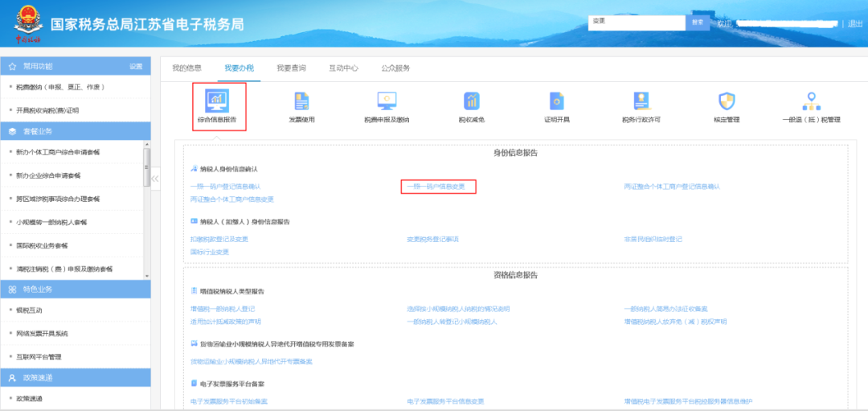This screenshot has height=411, width=868.
Task: Click the 电子发票服务平台信息变更 link
Action: click(x=445, y=401)
